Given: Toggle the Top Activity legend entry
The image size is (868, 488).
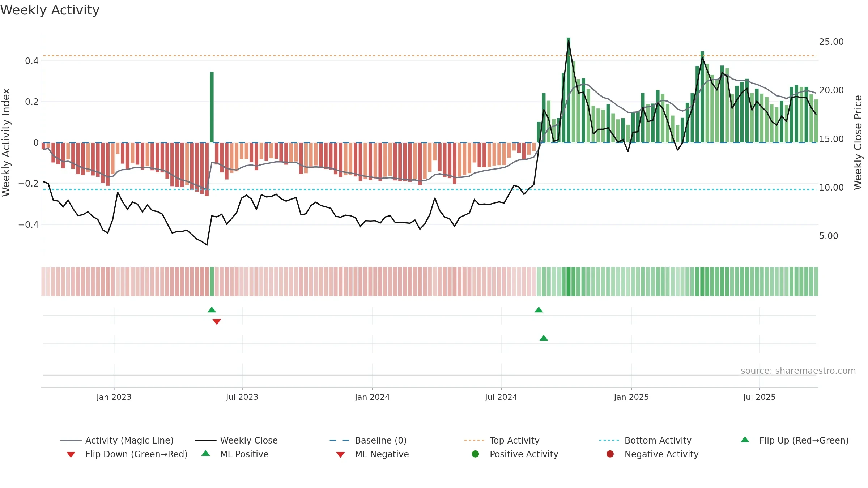Looking at the screenshot, I should point(502,440).
